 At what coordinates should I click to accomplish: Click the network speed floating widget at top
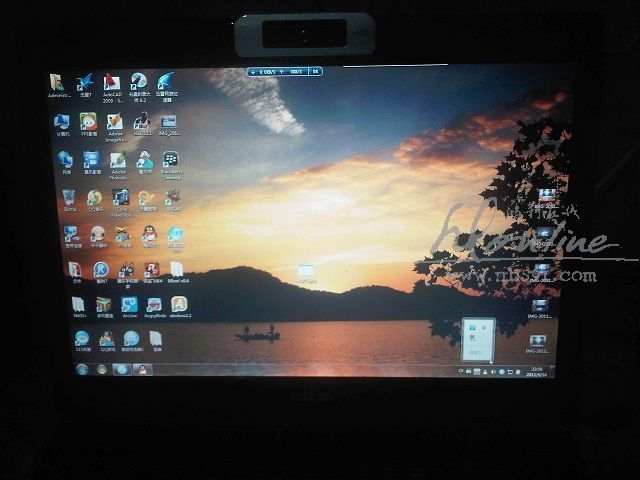(285, 71)
